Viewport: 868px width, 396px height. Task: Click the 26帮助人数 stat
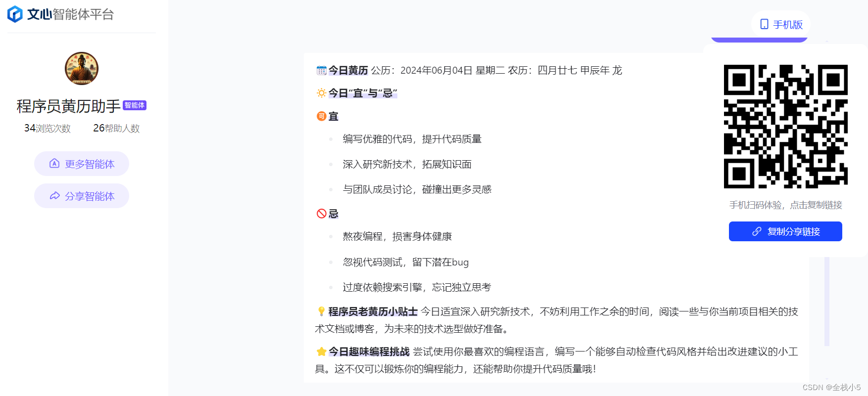(x=116, y=128)
